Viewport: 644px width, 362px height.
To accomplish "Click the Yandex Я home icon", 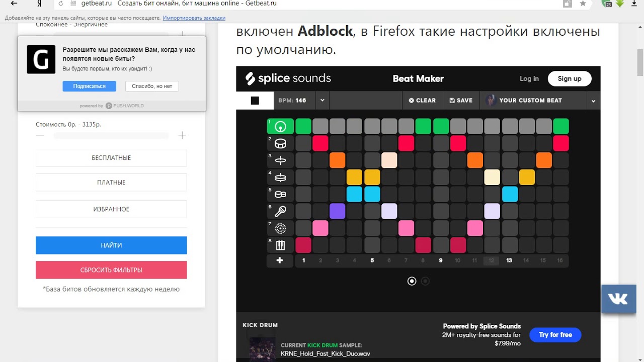I will tap(40, 4).
